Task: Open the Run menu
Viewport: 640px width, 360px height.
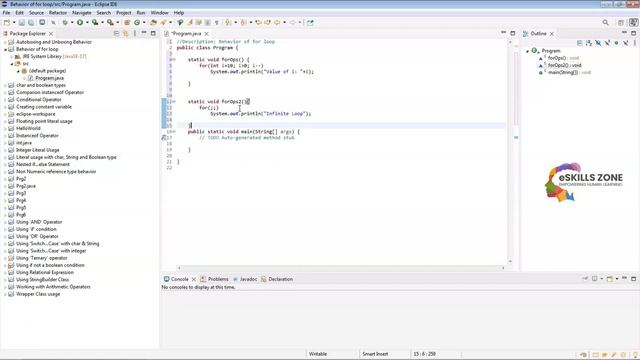Action: (x=141, y=13)
